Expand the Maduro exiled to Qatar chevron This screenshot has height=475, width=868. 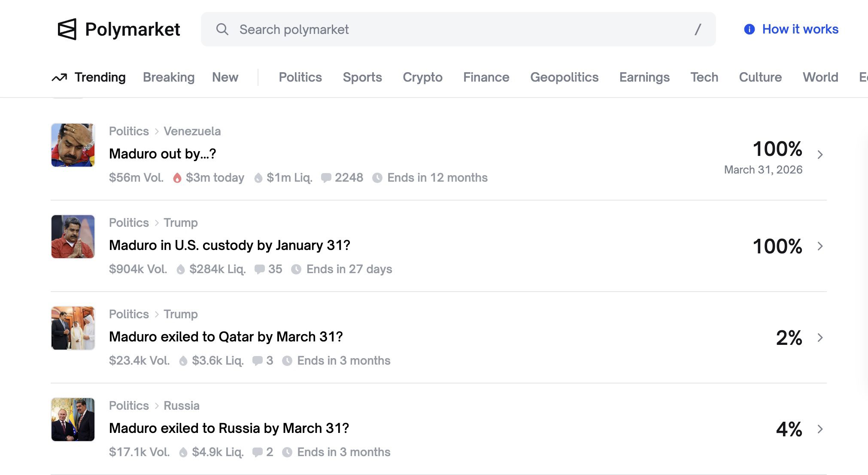click(x=820, y=338)
